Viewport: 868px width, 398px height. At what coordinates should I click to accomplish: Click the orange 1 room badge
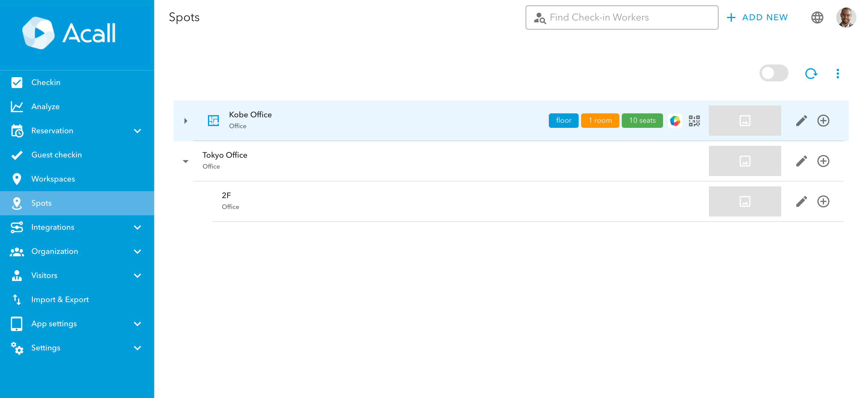coord(600,121)
